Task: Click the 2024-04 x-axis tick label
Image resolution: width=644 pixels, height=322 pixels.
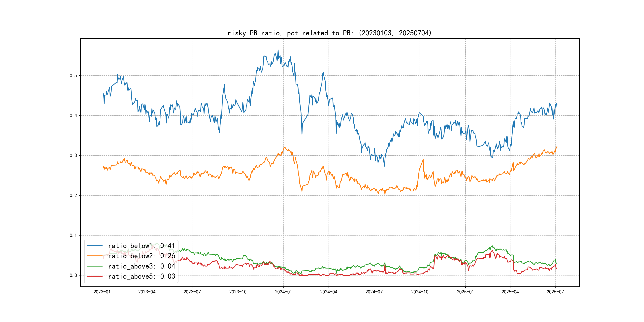Action: click(329, 292)
